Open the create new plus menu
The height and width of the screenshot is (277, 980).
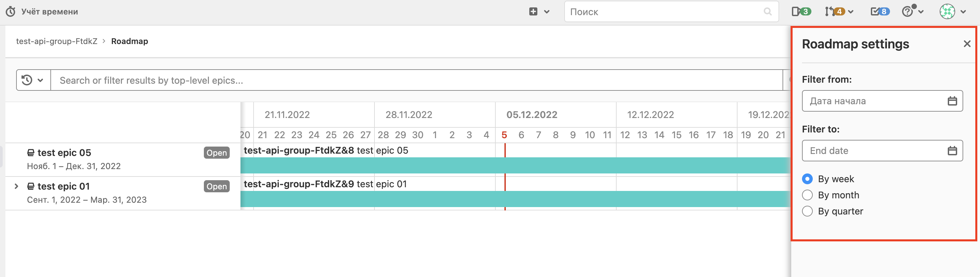click(x=539, y=11)
